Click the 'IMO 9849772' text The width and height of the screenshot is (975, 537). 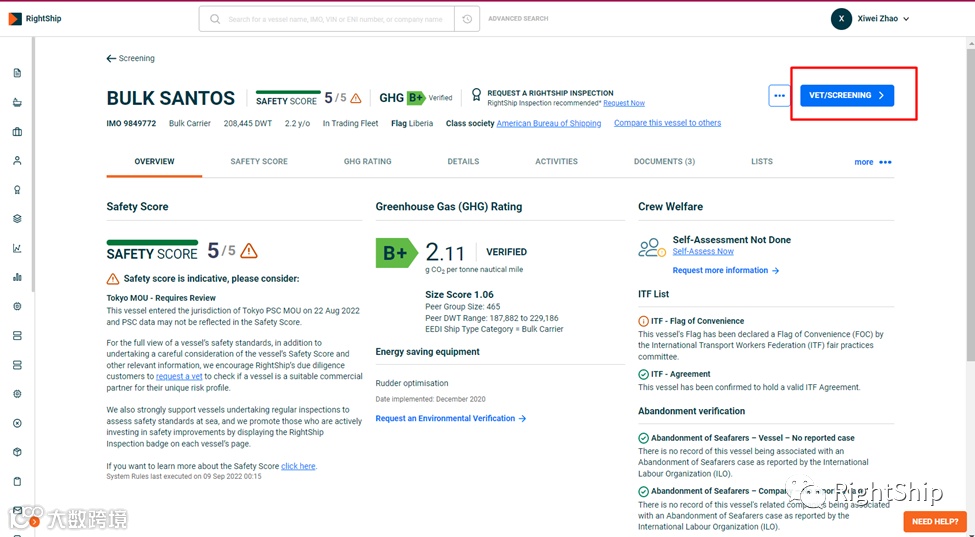coord(131,124)
